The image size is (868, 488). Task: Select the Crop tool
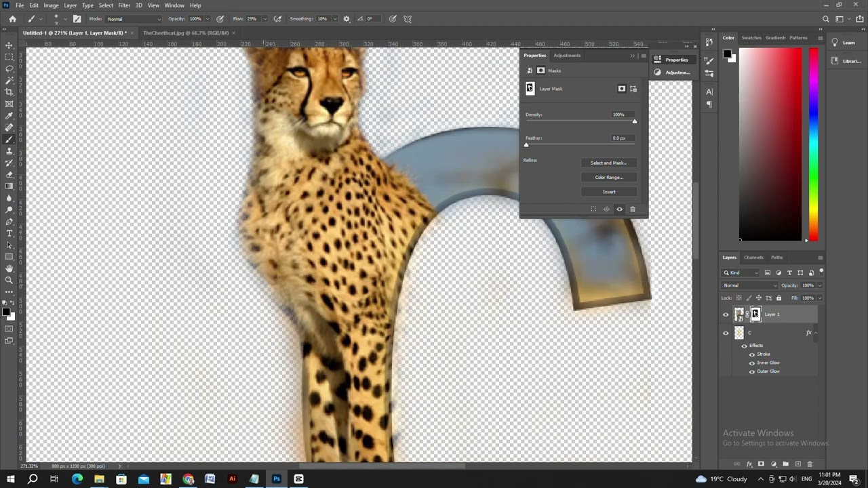point(9,92)
